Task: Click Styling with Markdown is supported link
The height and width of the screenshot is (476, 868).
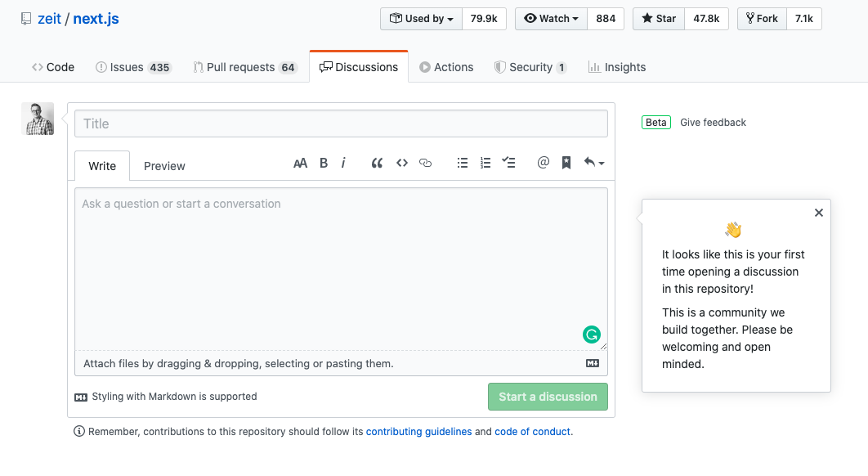Action: tap(166, 397)
